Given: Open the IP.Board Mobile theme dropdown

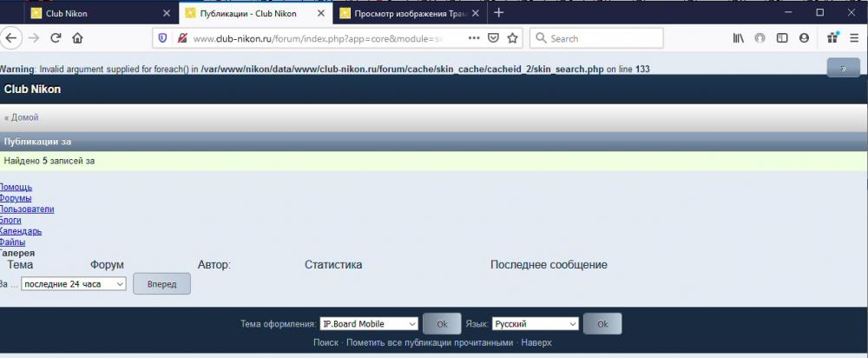Looking at the screenshot, I should click(x=369, y=323).
